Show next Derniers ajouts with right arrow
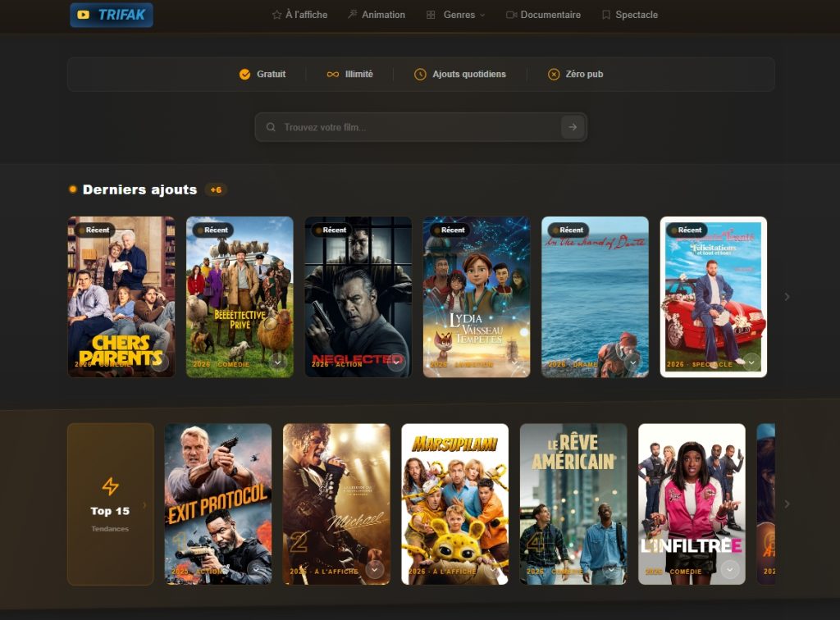 tap(787, 297)
